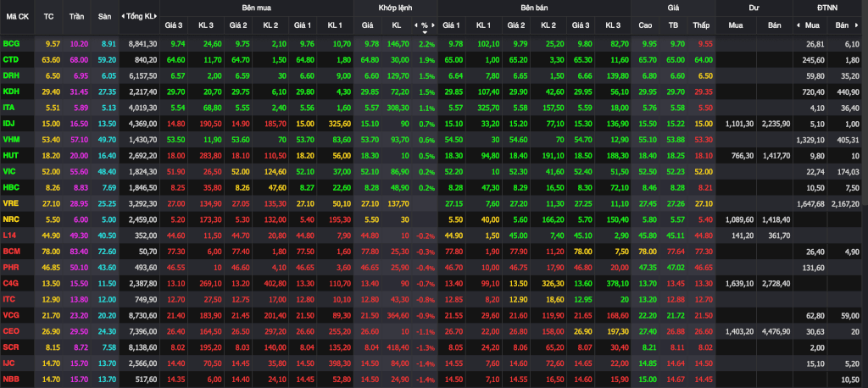The image size is (868, 388).
Task: Sort by the Sàn floor price header
Action: (104, 16)
